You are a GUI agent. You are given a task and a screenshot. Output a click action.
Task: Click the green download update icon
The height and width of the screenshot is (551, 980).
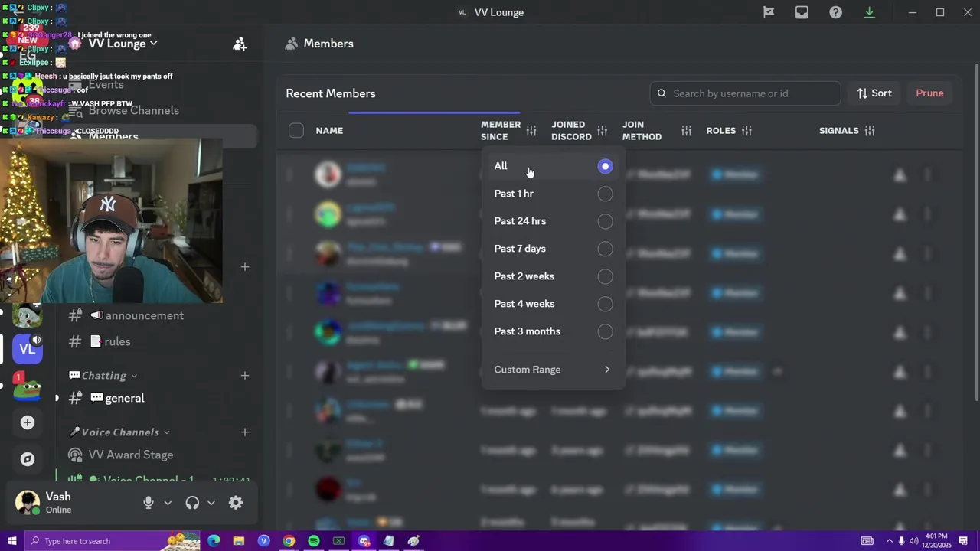click(869, 12)
